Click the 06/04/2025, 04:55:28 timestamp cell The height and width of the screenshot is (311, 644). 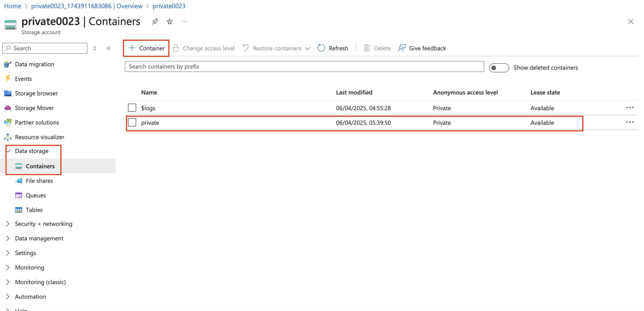tap(363, 108)
